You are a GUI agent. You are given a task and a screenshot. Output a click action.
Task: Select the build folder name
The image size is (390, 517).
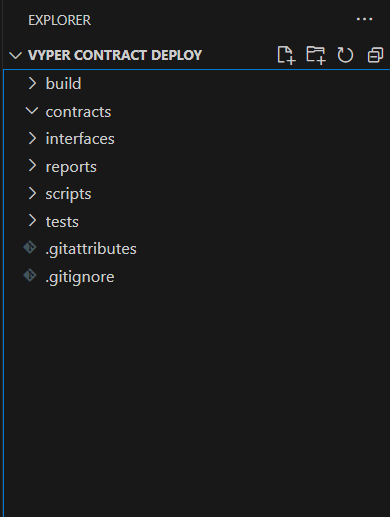63,83
